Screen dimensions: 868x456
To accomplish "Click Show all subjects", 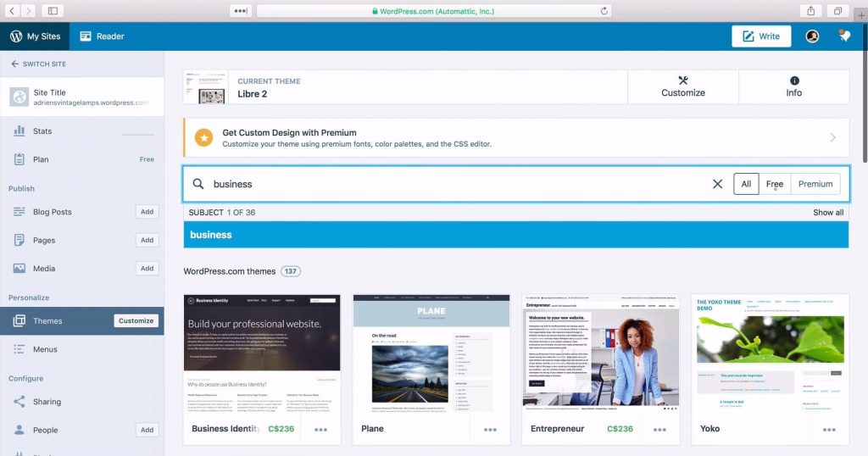I will point(828,213).
